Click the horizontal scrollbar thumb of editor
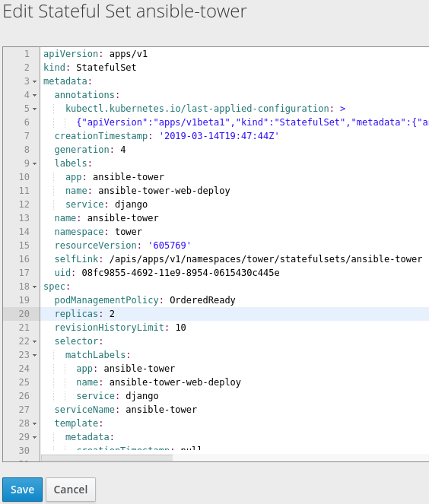This screenshot has width=429, height=504. pos(107,458)
